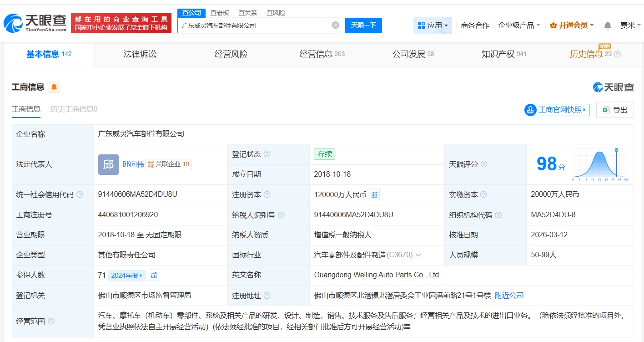This screenshot has width=644, height=342.
Task: Select the 查老板 search tab
Action: [x=220, y=13]
